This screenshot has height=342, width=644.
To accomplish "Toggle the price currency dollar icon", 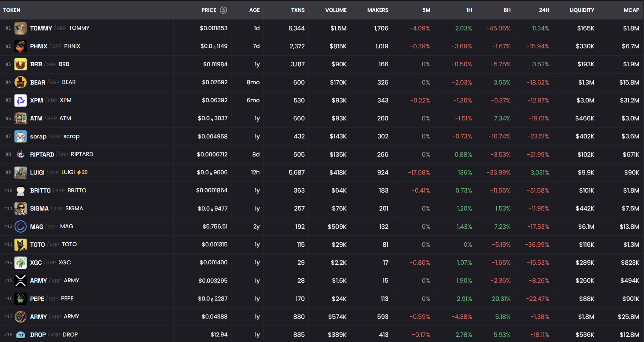I will 223,10.
